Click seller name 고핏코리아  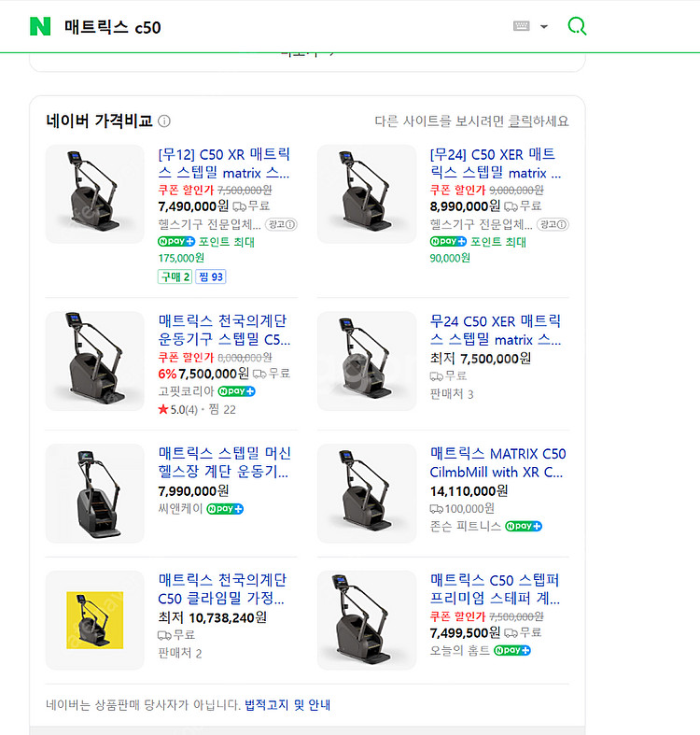click(186, 391)
